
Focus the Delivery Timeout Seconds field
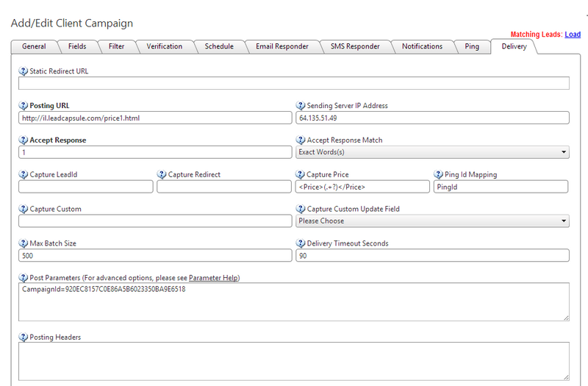[432, 256]
